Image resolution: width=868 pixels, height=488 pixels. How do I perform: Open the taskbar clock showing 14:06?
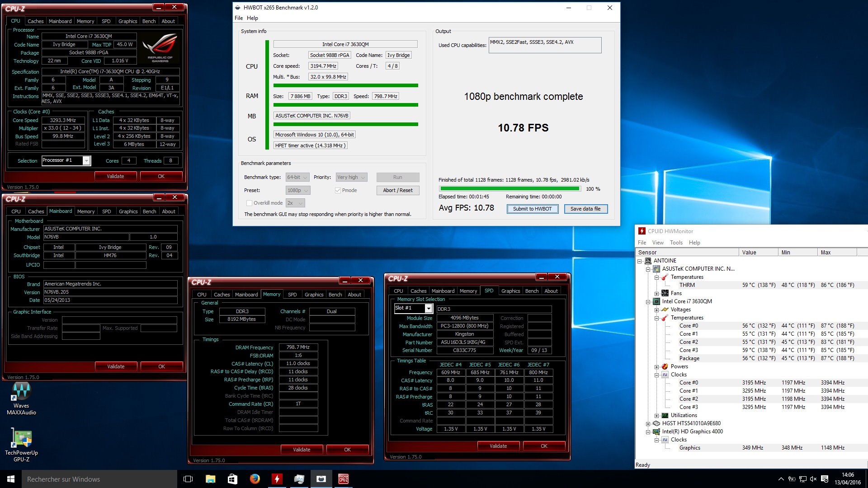coord(848,479)
